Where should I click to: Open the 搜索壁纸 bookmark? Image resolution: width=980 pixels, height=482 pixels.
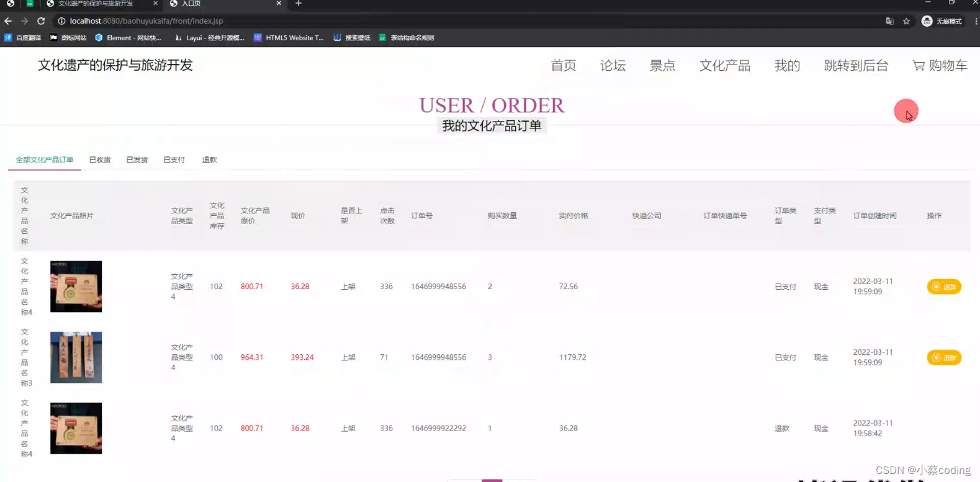click(352, 38)
